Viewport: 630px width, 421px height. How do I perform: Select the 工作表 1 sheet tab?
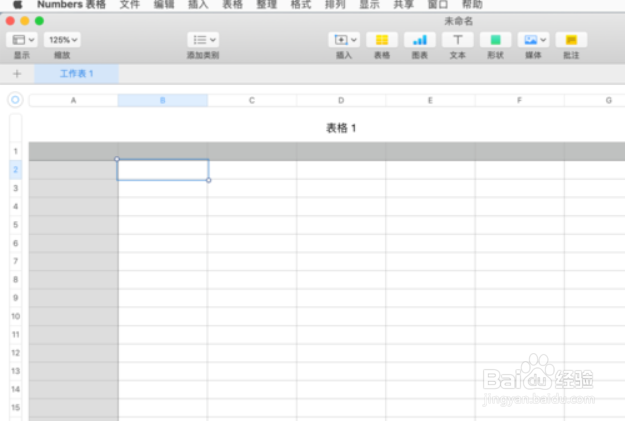point(76,74)
